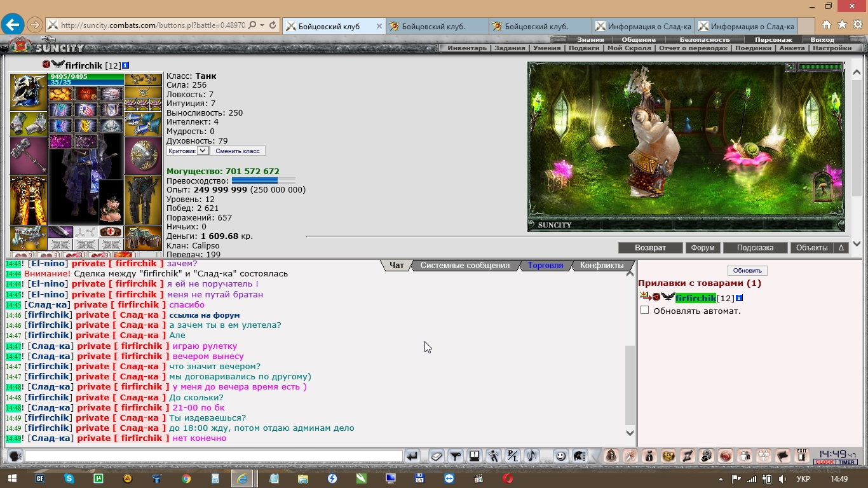Click the boots equipment slot
The height and width of the screenshot is (488, 868).
coord(142,238)
